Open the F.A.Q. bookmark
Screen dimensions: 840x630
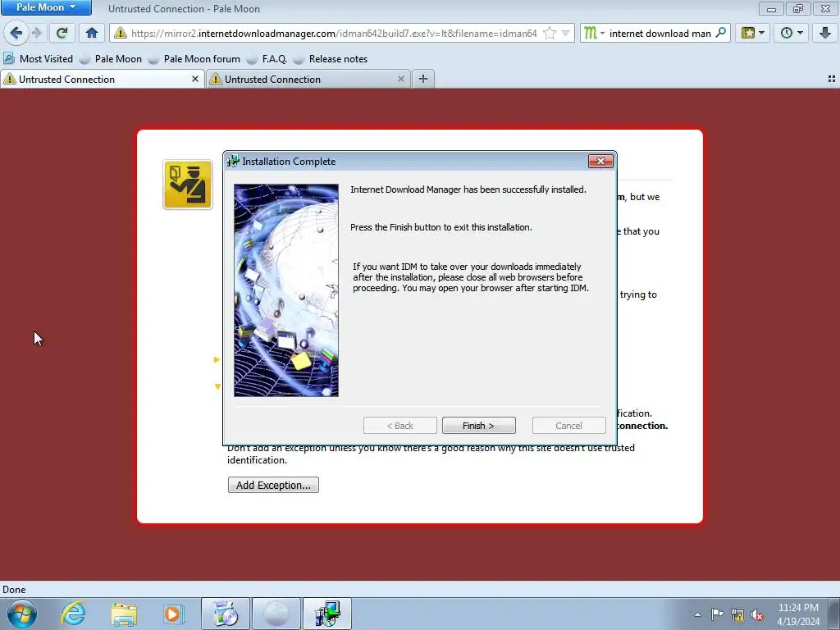pos(267,59)
